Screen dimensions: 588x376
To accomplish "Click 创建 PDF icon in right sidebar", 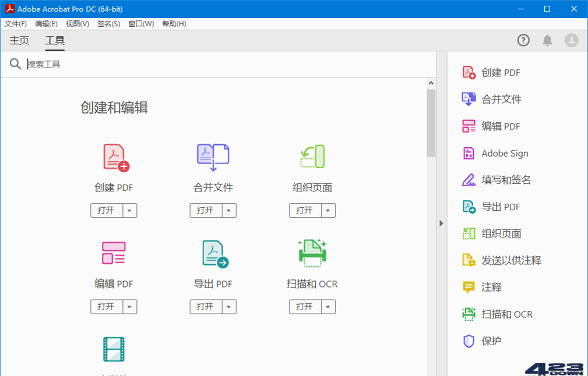I will click(469, 73).
